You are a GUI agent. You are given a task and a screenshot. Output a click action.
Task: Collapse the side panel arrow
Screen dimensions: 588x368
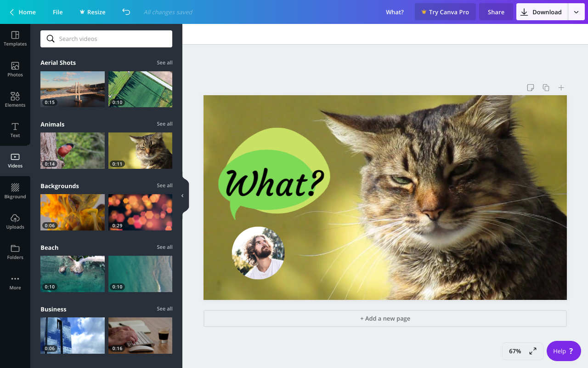click(182, 195)
